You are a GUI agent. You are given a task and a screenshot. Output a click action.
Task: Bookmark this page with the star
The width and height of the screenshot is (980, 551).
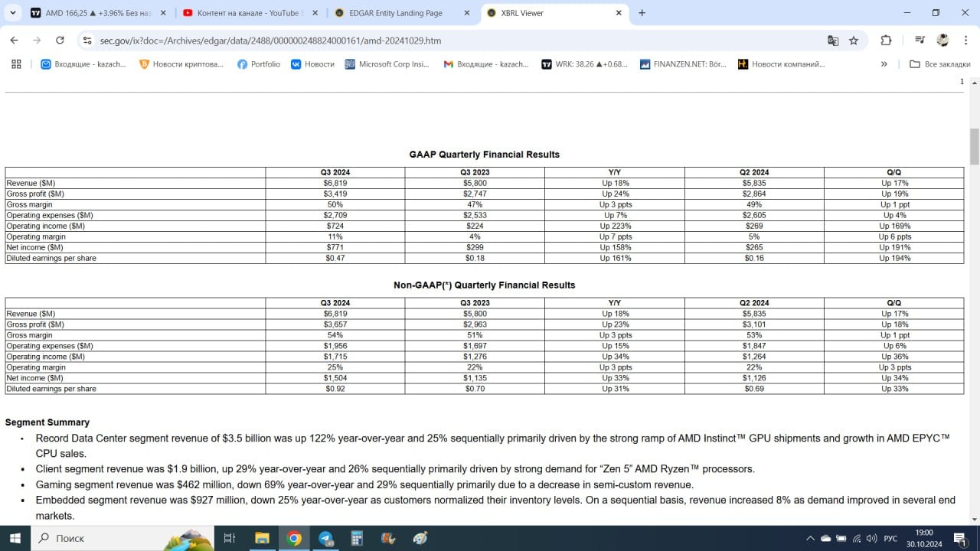(x=854, y=41)
